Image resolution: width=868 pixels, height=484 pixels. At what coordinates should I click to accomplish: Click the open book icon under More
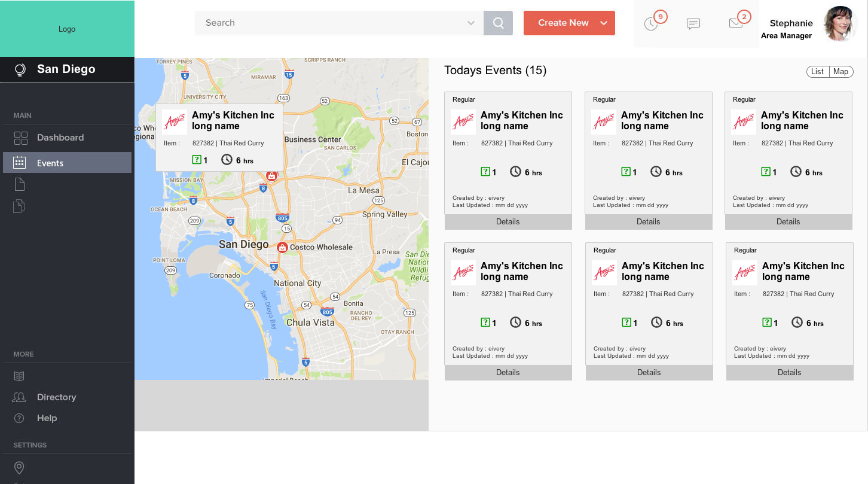(x=20, y=376)
